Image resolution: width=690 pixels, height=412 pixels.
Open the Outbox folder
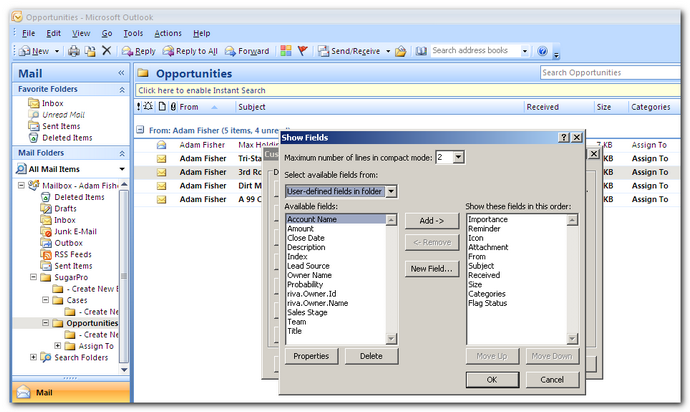pos(68,243)
